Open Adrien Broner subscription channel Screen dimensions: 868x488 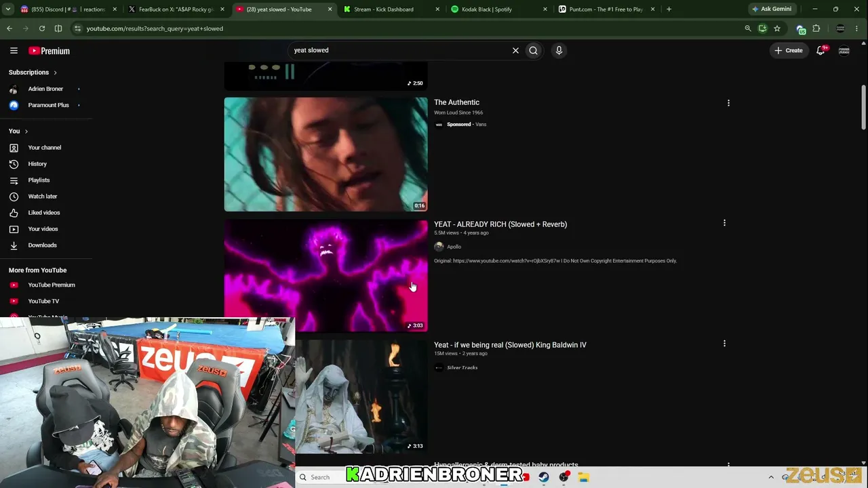[x=45, y=89]
